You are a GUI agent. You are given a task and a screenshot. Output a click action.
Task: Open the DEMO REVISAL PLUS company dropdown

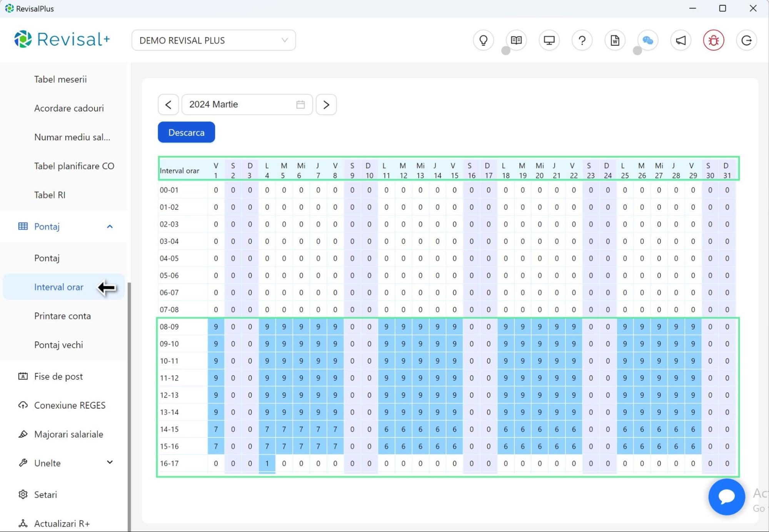[x=214, y=40]
